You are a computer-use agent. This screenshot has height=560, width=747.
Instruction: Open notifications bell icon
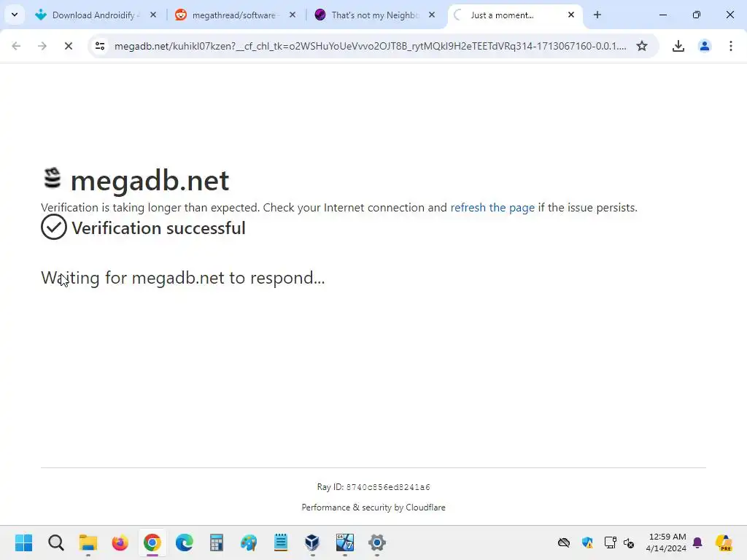pos(697,542)
